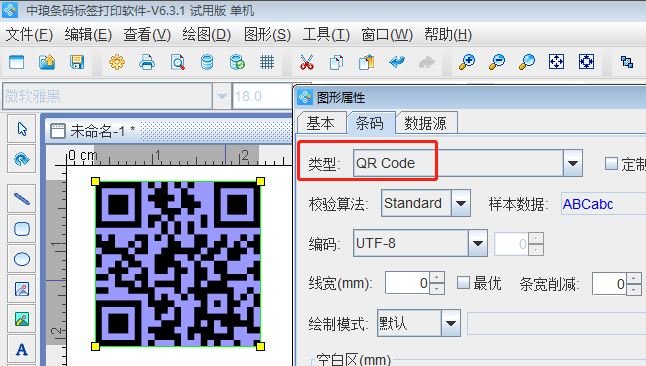Switch to the 基本 tab
646x366 pixels.
321,123
